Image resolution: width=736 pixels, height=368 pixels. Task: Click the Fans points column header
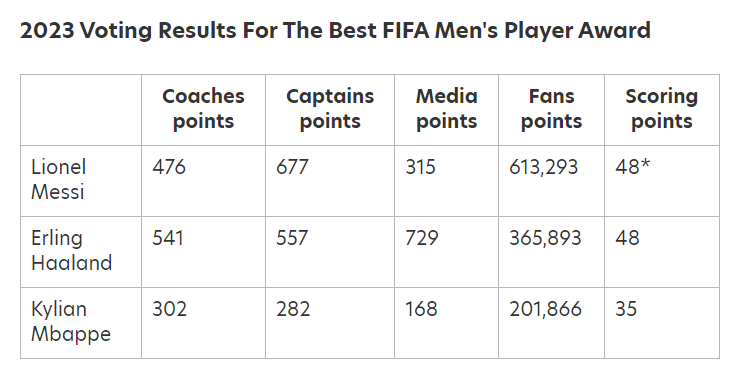(552, 109)
